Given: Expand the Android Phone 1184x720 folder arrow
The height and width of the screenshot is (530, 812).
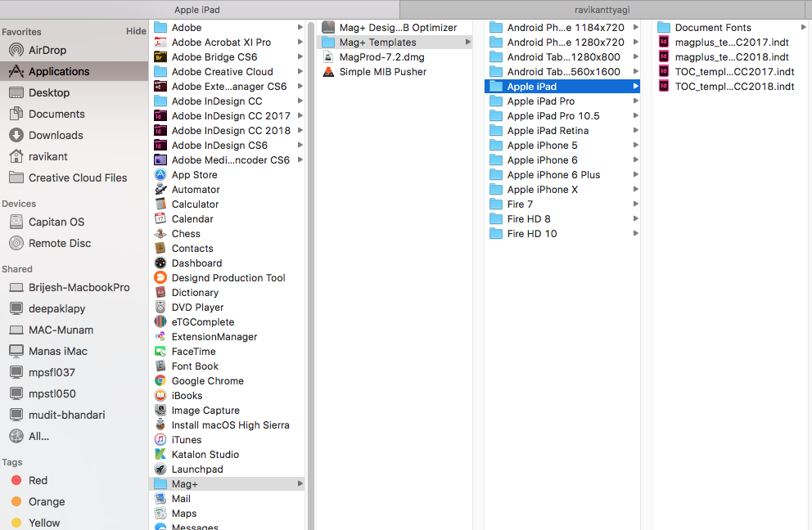Looking at the screenshot, I should (636, 28).
